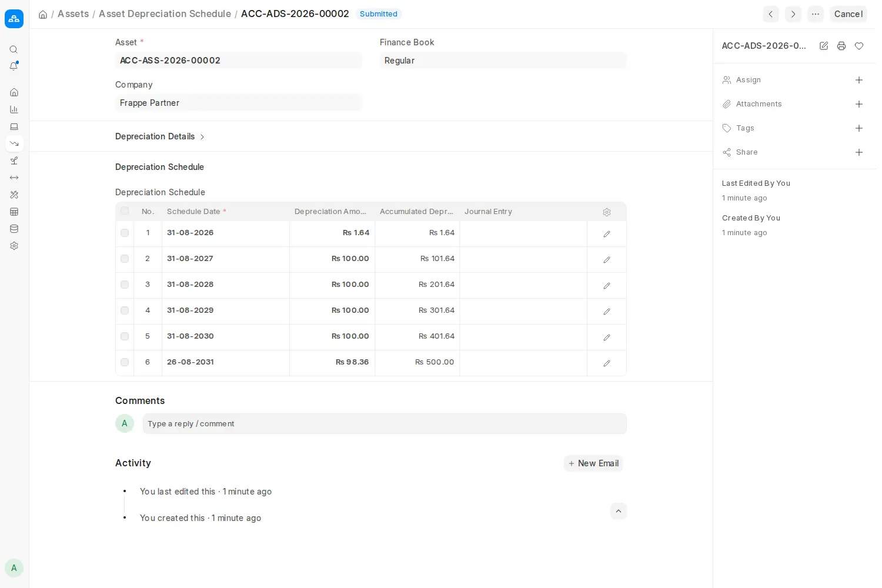The width and height of the screenshot is (882, 588).
Task: Click the Assign label in side panel
Action: tap(749, 80)
